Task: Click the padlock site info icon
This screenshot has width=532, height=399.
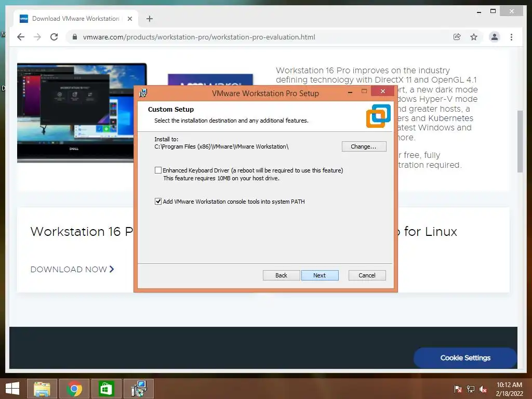Action: pos(75,37)
